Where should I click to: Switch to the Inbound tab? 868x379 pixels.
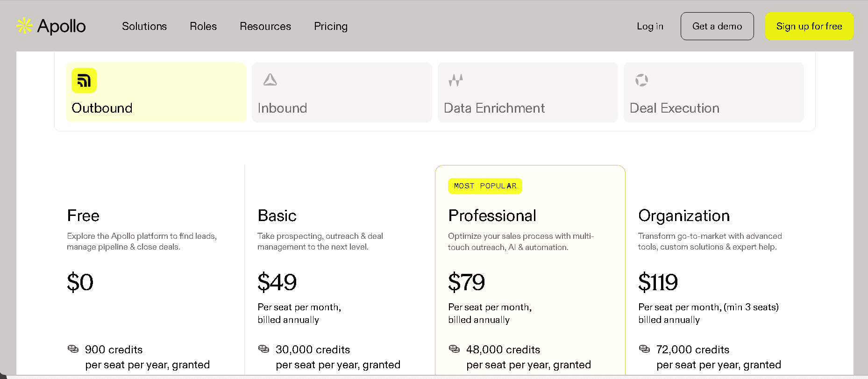tap(342, 92)
